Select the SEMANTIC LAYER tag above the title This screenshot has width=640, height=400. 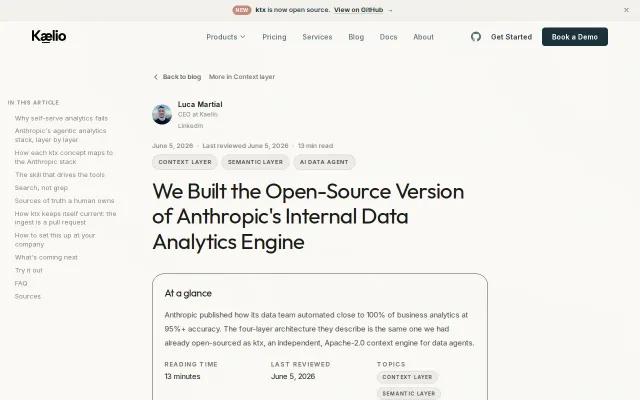pyautogui.click(x=255, y=162)
